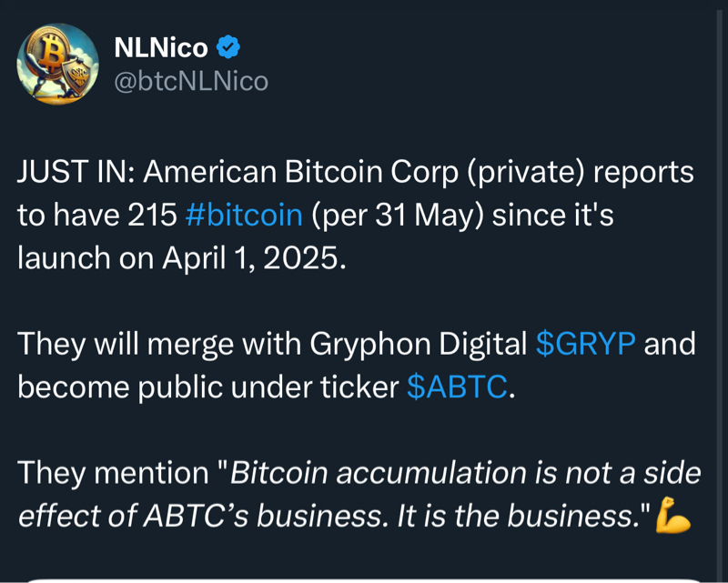Visit the @btcNLNico handle
Image resolution: width=728 pixels, height=583 pixels.
click(x=189, y=82)
